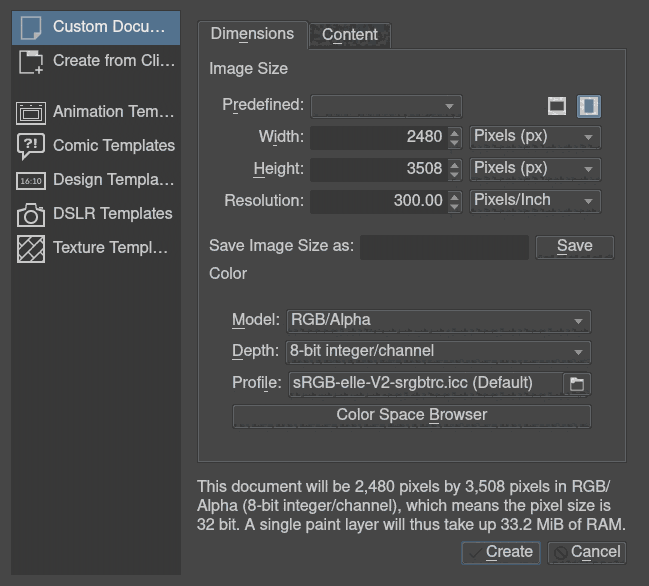This screenshot has width=649, height=586.
Task: Open Animation Templates category icon
Action: point(31,112)
